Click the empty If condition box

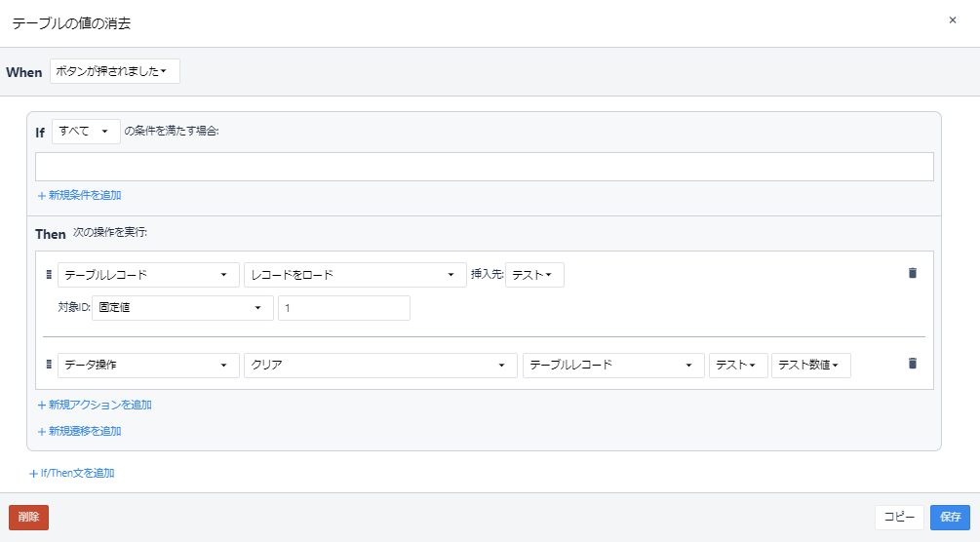(485, 167)
